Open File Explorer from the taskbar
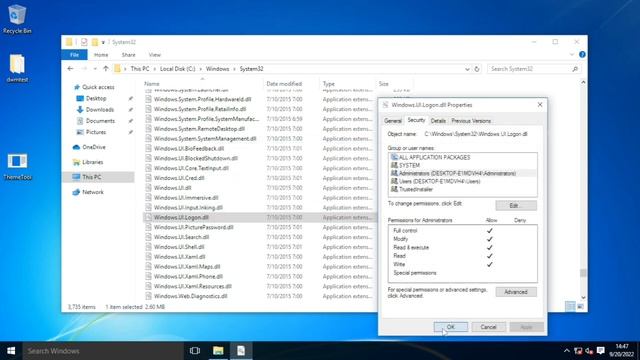 click(x=218, y=351)
